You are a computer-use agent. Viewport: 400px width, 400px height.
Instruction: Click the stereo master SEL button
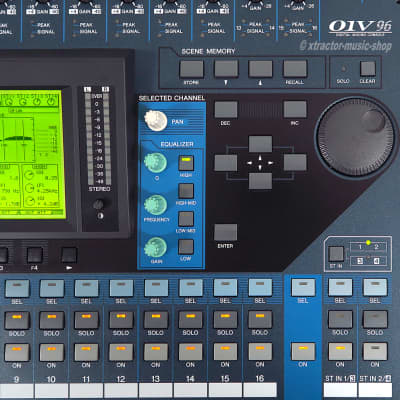303,288
